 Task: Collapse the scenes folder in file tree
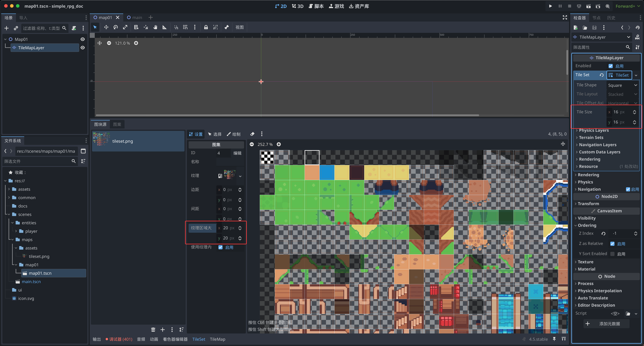pos(9,214)
